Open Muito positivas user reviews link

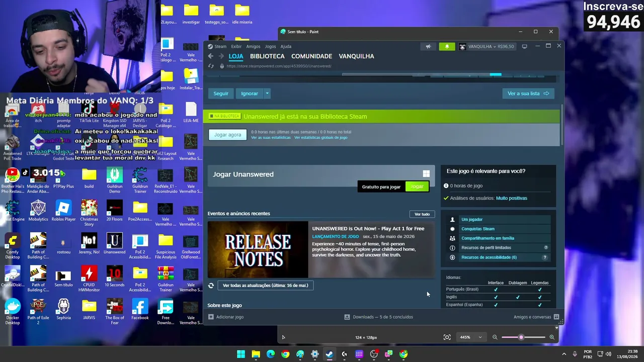[512, 198]
